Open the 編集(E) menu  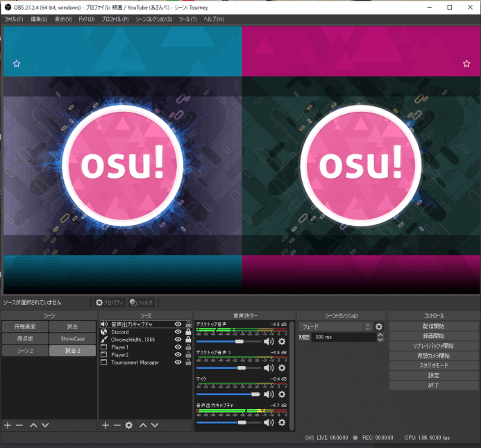click(39, 19)
